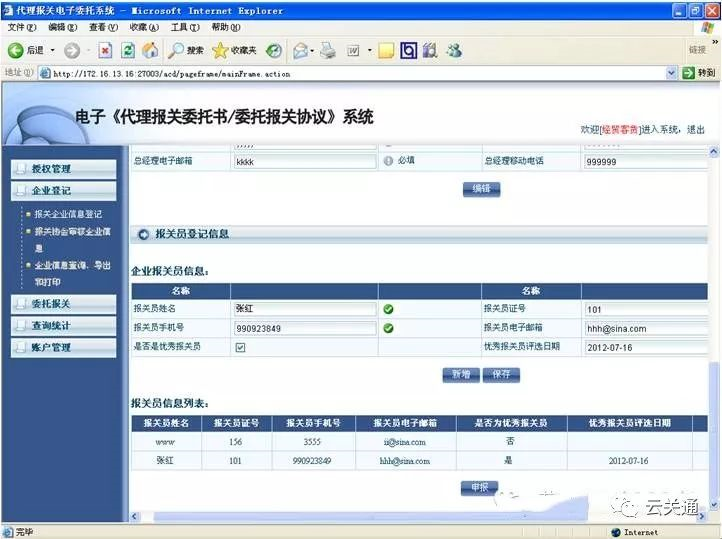This screenshot has height=539, width=722.
Task: Click the 申报 button
Action: click(x=479, y=488)
